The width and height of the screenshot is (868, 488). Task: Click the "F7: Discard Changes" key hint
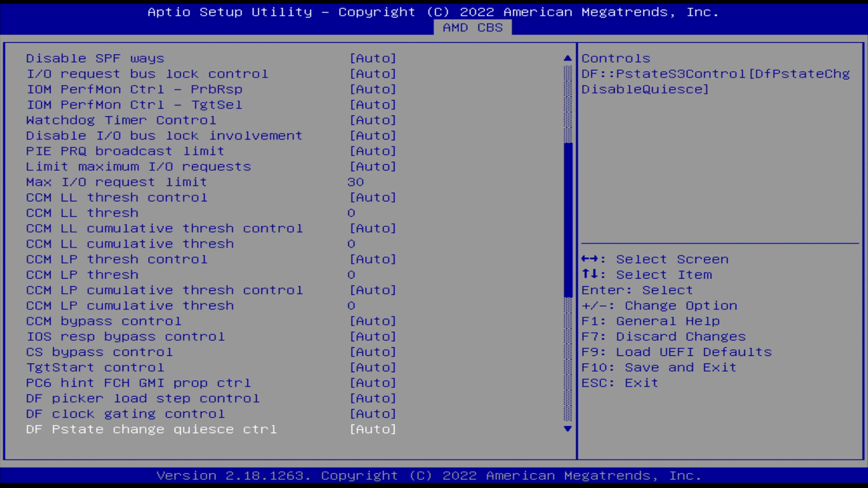click(664, 337)
